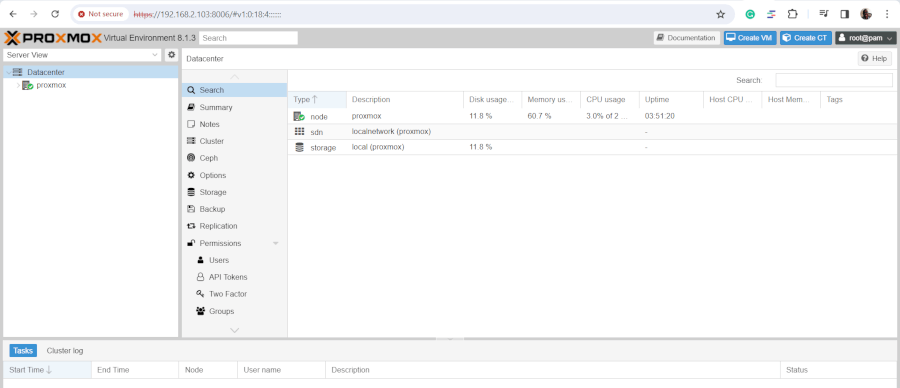Toggle the browser side panel icon
This screenshot has width=900, height=388.
coord(844,14)
